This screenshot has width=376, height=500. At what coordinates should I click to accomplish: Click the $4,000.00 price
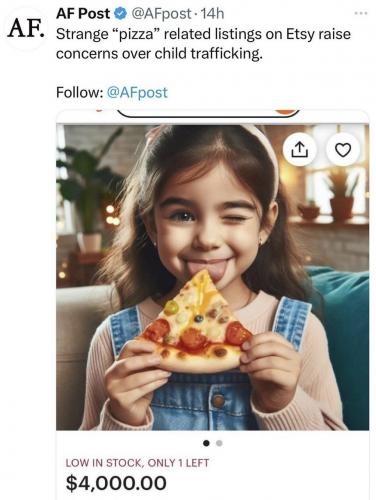(x=116, y=483)
